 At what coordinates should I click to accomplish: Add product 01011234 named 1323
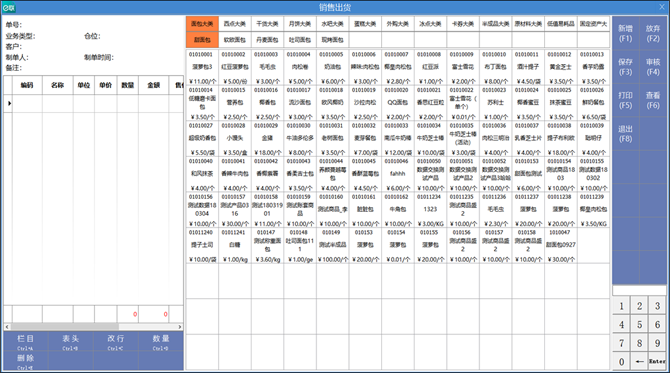click(430, 209)
